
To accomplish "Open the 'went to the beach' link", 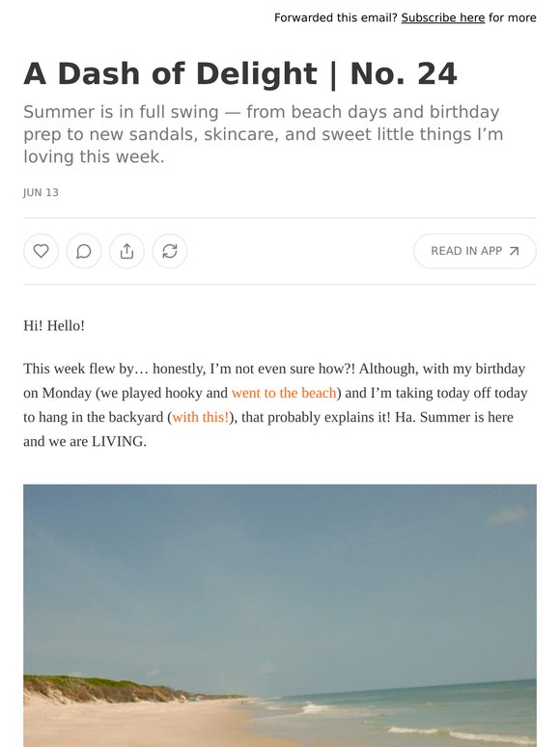I will click(x=284, y=393).
